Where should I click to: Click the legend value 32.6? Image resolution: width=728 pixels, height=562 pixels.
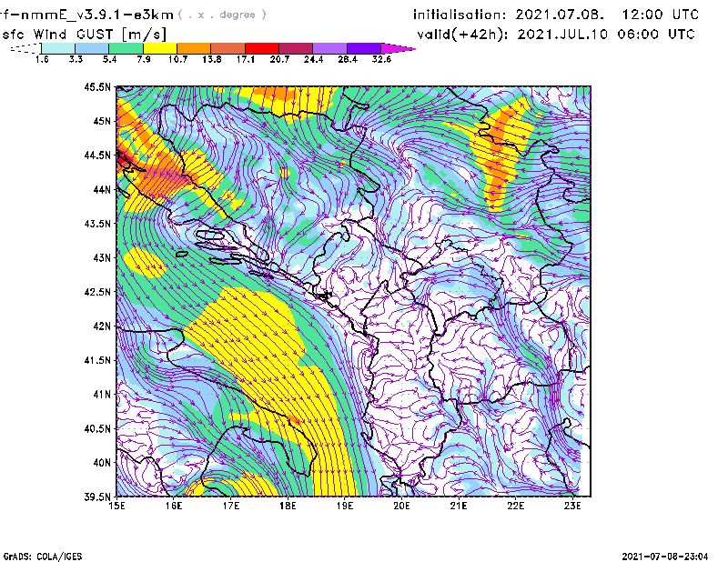(x=381, y=59)
